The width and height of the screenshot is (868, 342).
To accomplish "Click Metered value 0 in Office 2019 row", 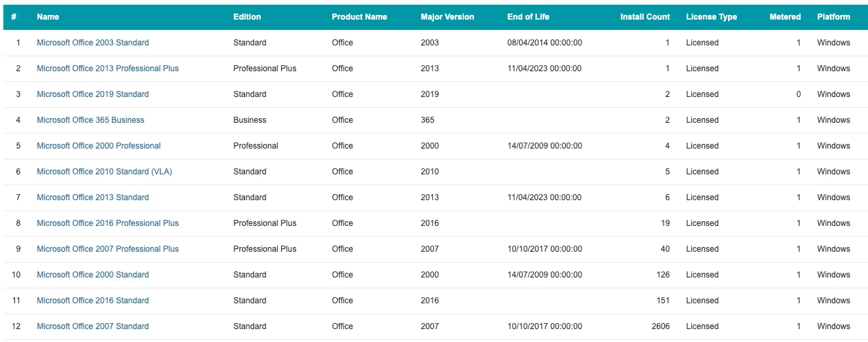I will 799,94.
